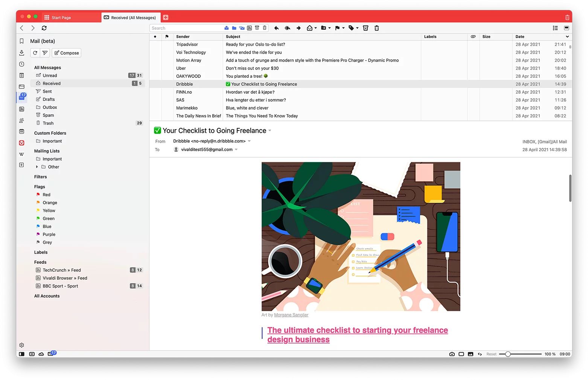Open the Calendar panel icon

[21, 131]
